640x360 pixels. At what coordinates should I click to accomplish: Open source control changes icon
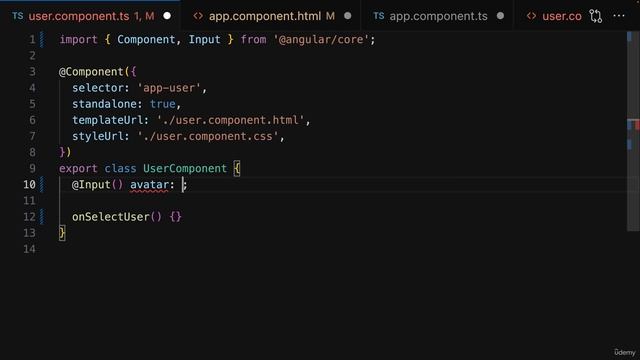[x=596, y=16]
